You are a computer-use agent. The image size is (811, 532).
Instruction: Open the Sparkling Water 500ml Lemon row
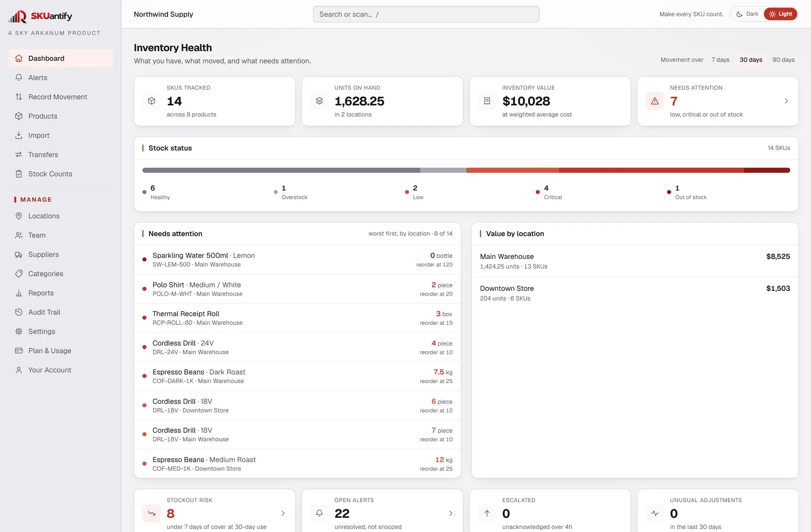point(298,260)
